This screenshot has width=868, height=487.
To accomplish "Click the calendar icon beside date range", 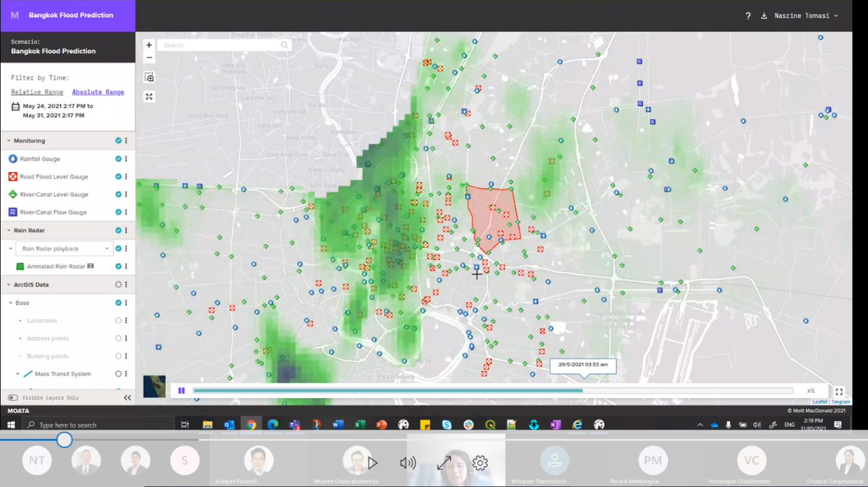I will point(15,107).
